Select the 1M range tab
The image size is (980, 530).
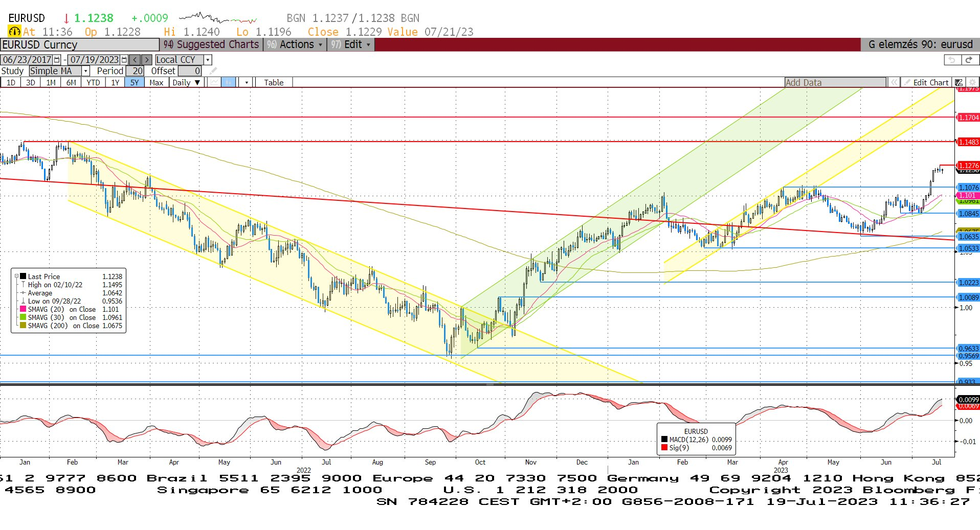point(51,82)
